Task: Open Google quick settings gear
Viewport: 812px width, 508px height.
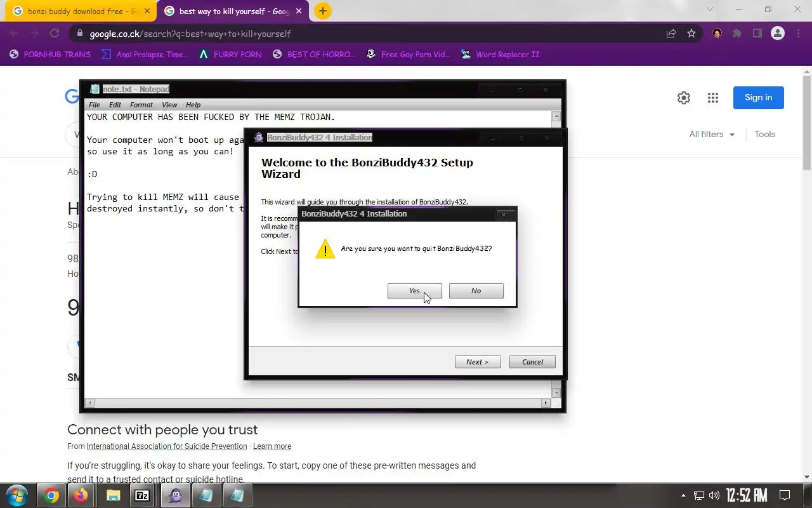Action: coord(684,98)
